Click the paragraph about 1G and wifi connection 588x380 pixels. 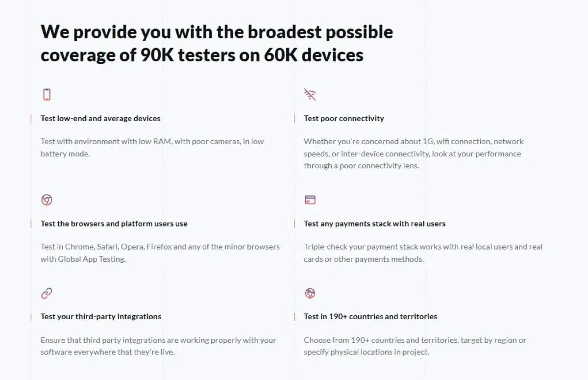(414, 153)
